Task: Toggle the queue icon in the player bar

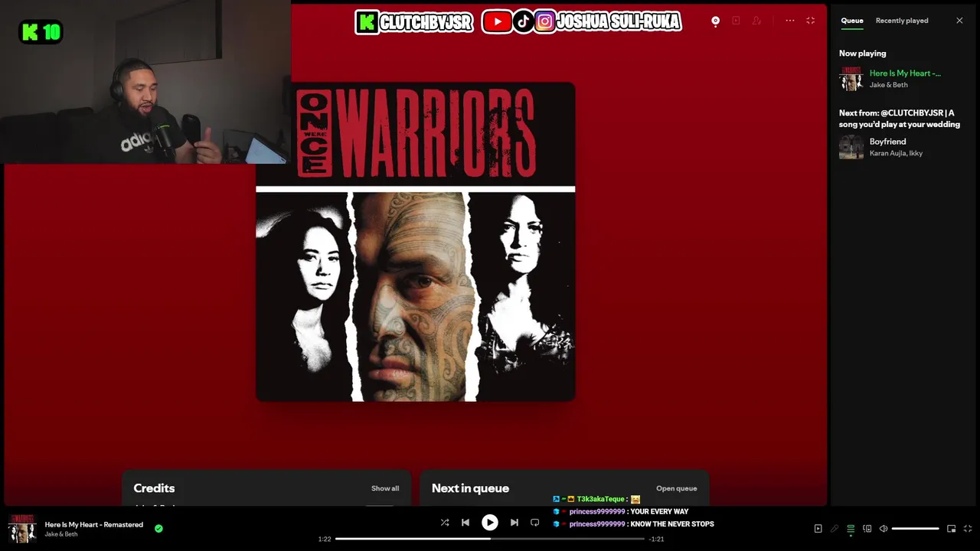Action: point(851,529)
